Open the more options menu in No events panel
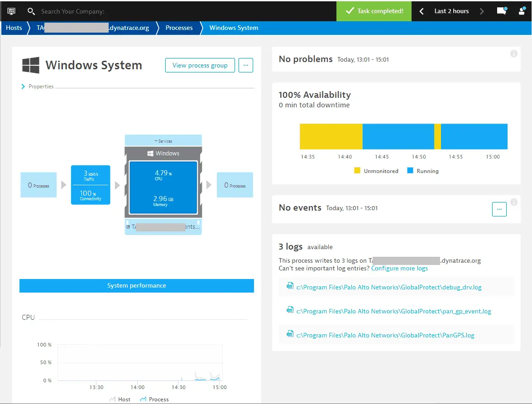The height and width of the screenshot is (404, 532). click(499, 209)
